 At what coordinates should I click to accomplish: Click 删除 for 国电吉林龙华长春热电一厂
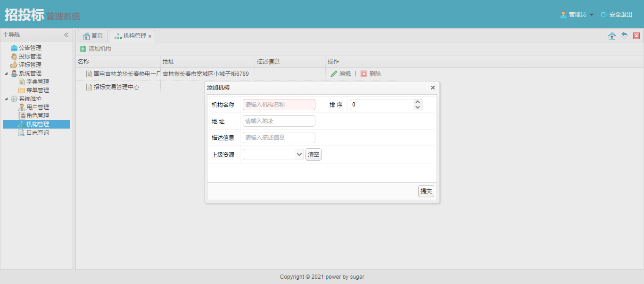(371, 74)
